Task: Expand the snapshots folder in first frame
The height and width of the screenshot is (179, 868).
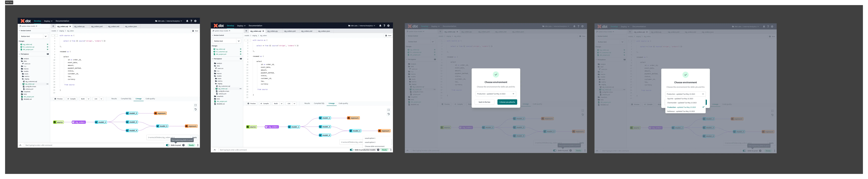Action: [x=26, y=91]
